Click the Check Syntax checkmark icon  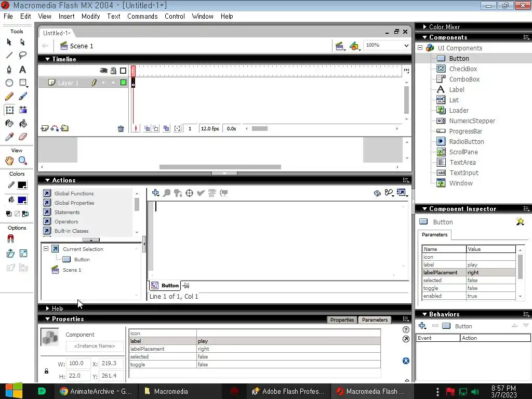click(201, 193)
